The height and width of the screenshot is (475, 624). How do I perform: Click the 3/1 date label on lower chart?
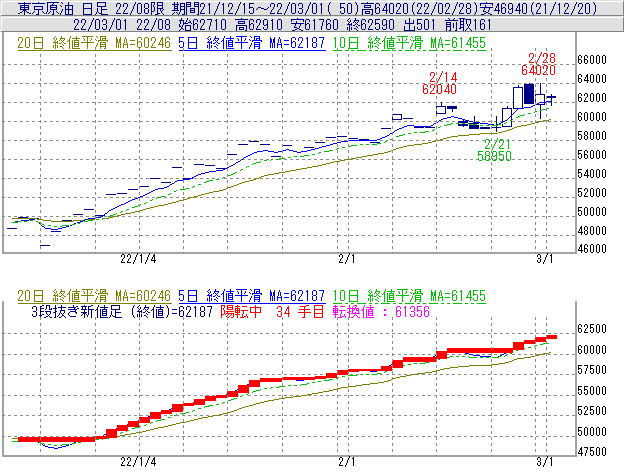545,462
